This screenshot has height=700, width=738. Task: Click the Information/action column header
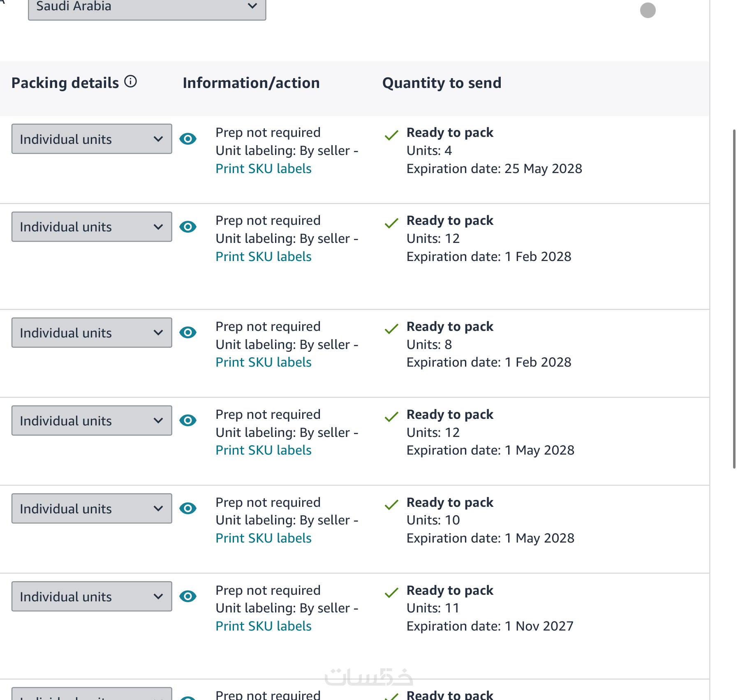251,83
